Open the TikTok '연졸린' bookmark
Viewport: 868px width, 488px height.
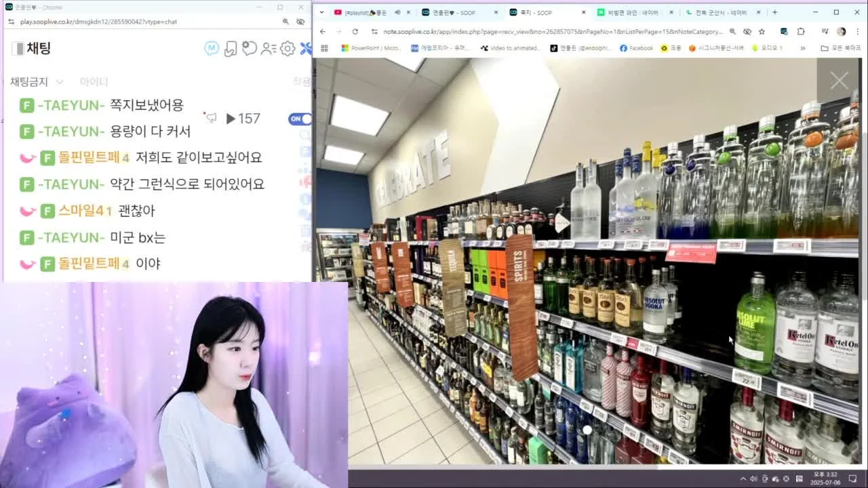pos(580,48)
